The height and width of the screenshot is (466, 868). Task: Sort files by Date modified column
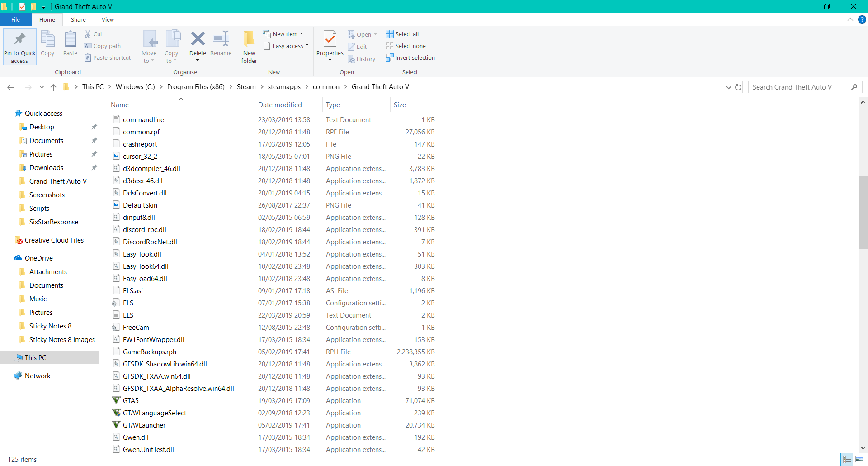(280, 105)
